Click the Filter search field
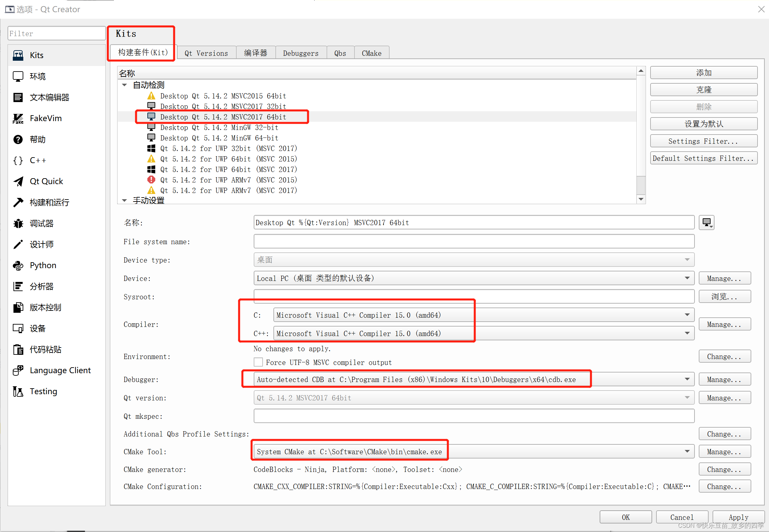 [x=57, y=33]
